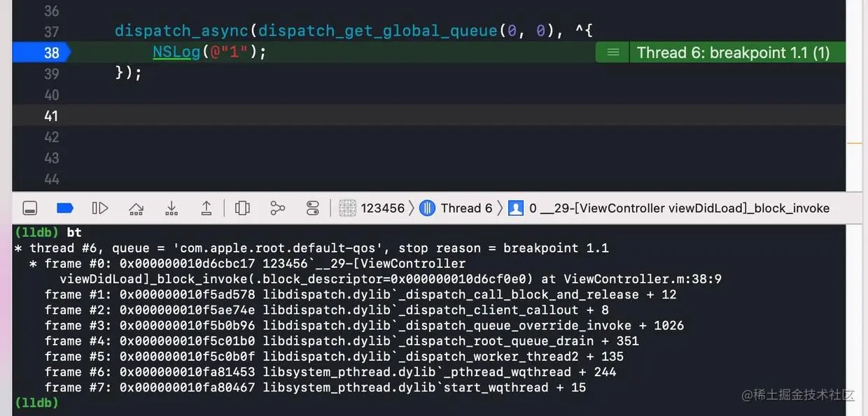Open Environment Overrides icon
This screenshot has height=416, width=868.
point(313,208)
